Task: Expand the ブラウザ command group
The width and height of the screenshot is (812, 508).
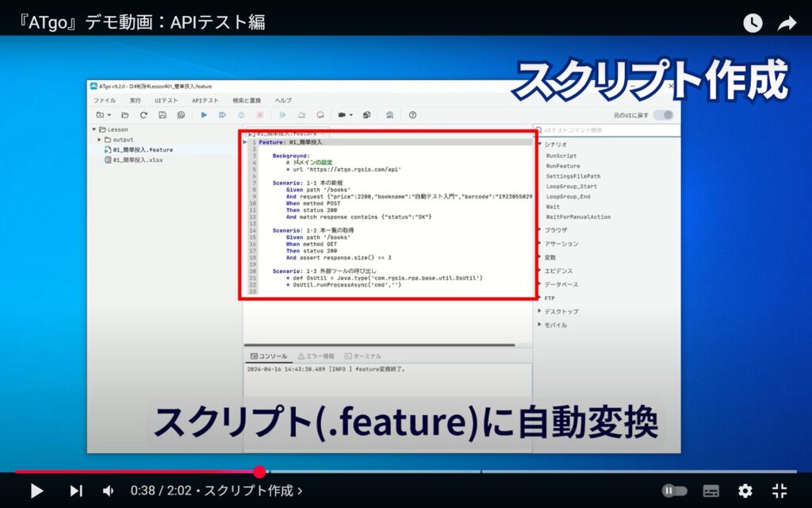Action: pyautogui.click(x=540, y=229)
